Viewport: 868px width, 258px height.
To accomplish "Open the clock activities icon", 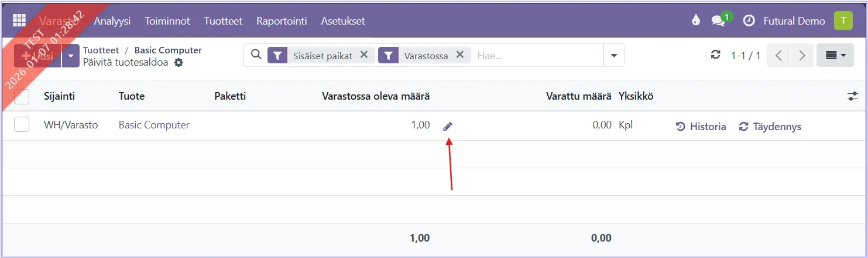I will pyautogui.click(x=749, y=21).
